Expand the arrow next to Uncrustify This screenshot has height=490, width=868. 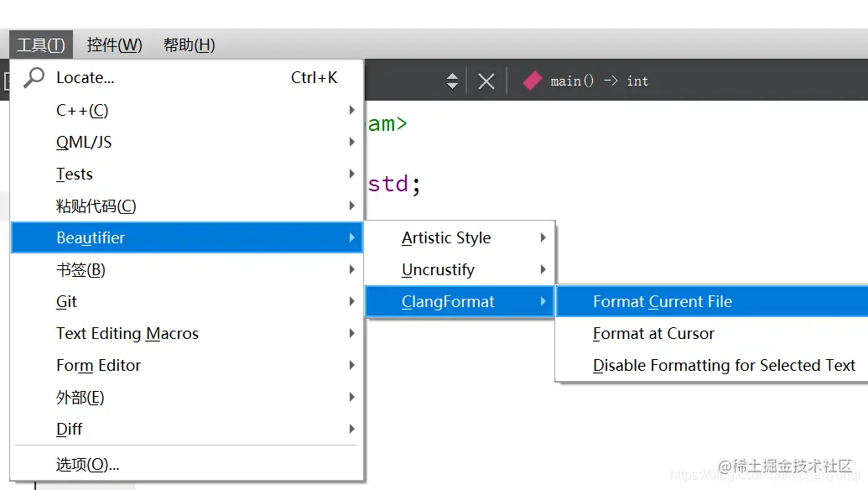(x=543, y=269)
